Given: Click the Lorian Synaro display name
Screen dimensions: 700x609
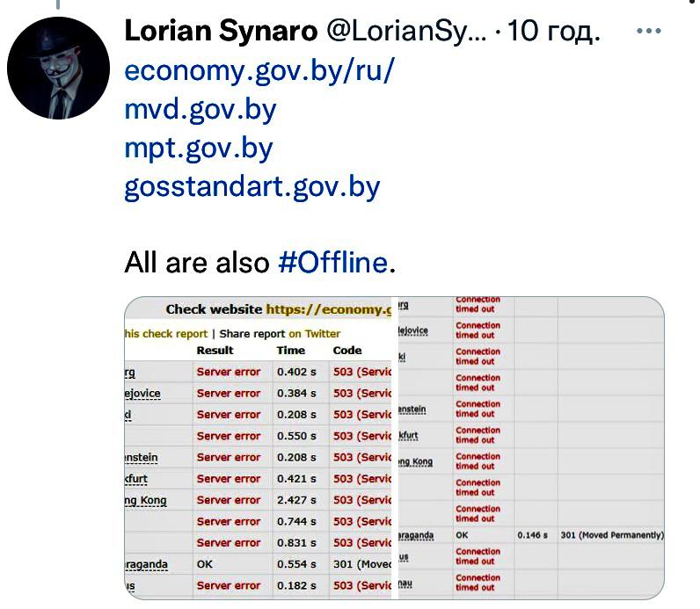Looking at the screenshot, I should tap(221, 33).
